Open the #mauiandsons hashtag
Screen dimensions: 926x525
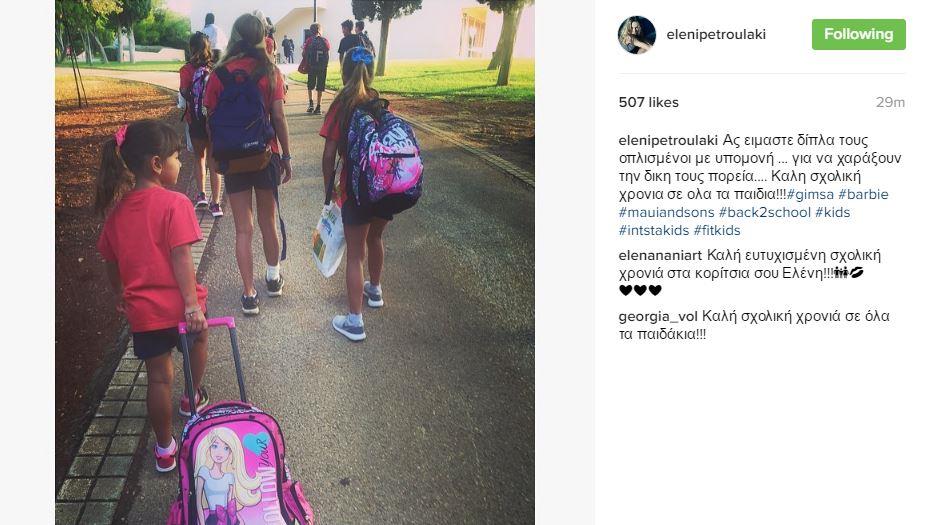tap(666, 212)
